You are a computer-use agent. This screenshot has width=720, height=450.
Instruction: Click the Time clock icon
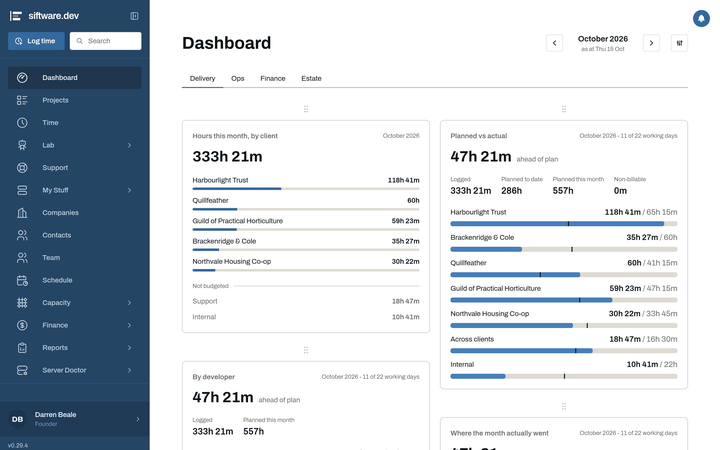click(22, 123)
